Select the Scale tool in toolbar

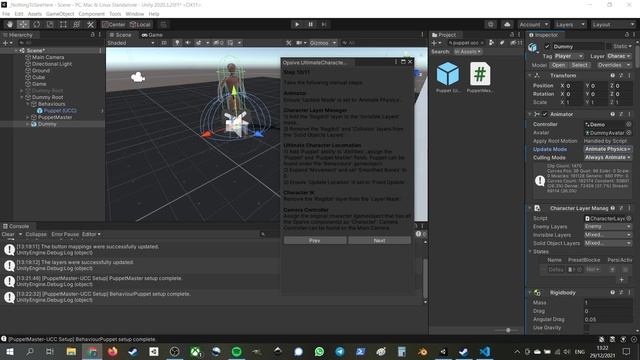pos(50,24)
